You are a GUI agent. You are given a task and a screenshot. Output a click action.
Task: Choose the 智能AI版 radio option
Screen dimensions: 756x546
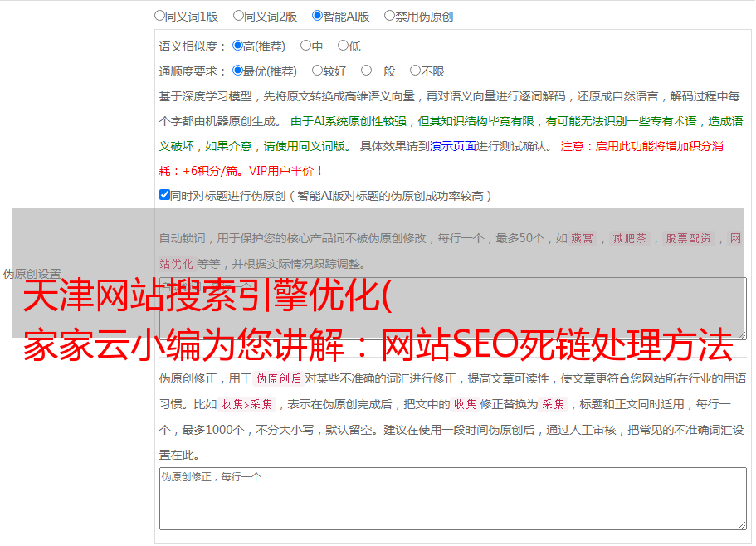click(317, 16)
